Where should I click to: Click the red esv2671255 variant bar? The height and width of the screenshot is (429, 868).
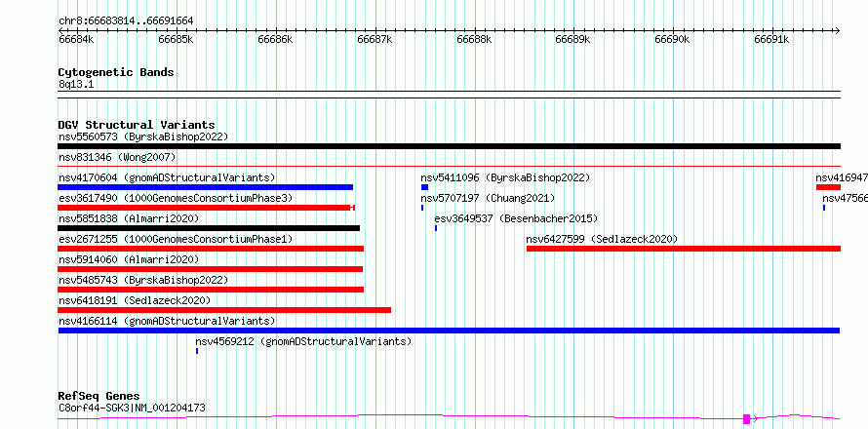tap(211, 249)
